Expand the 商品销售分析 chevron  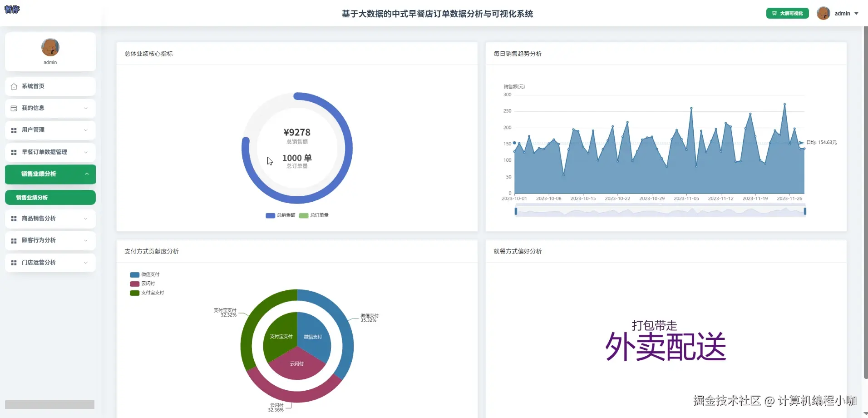click(86, 219)
